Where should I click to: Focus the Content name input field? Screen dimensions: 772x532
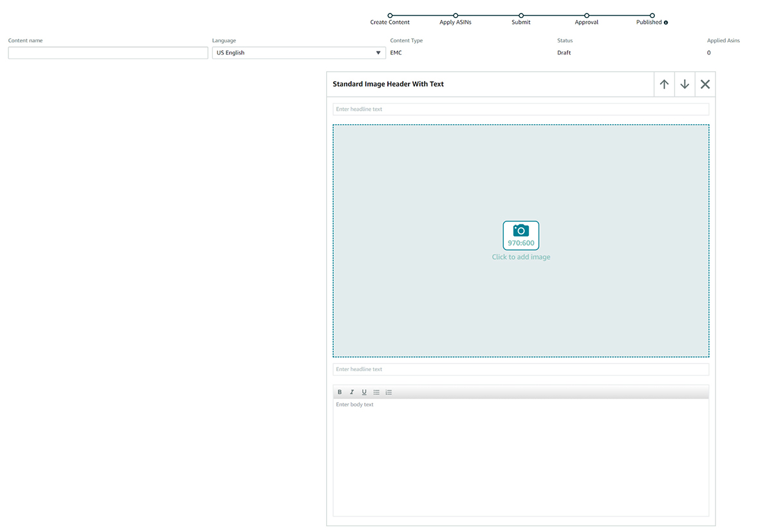point(108,53)
